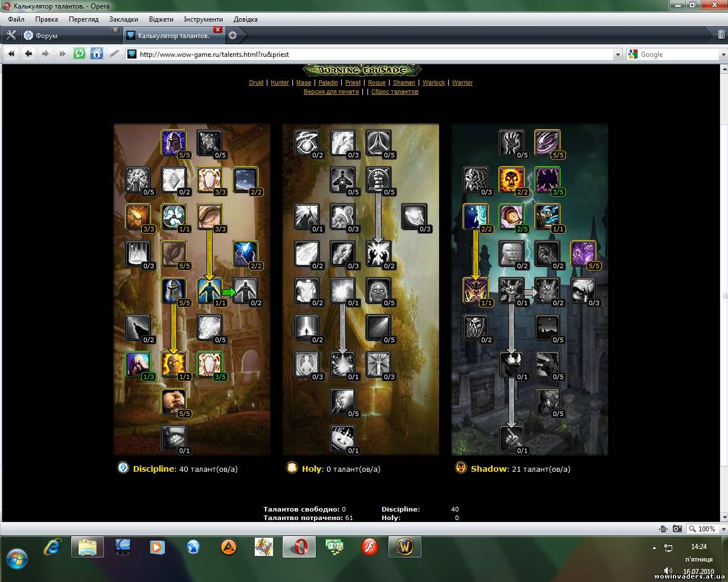Click the Discipline fist talent showing 5/5 in eighth row
The height and width of the screenshot is (582, 728).
coord(174,401)
